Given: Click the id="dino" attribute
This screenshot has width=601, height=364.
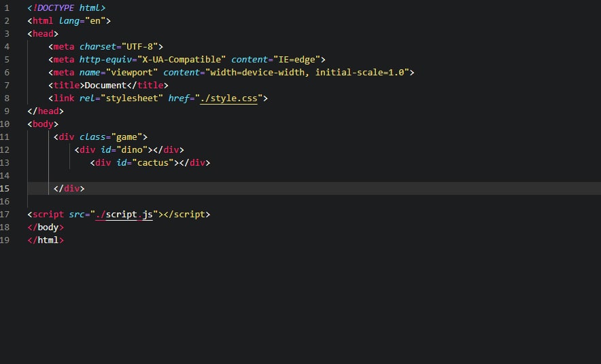Looking at the screenshot, I should point(124,150).
